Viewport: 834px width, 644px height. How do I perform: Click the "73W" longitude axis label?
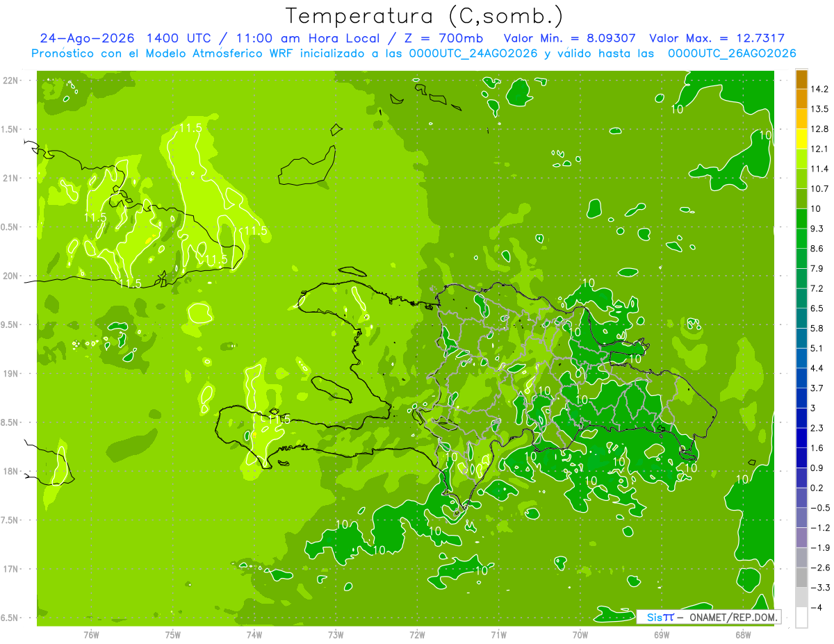tap(336, 635)
